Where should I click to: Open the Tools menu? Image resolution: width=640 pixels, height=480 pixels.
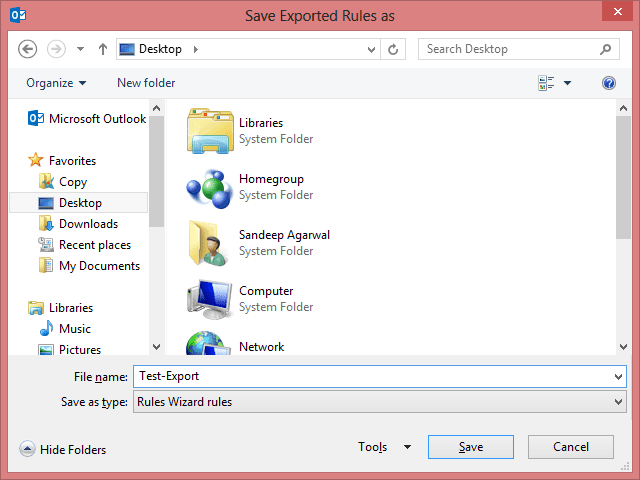(x=384, y=447)
